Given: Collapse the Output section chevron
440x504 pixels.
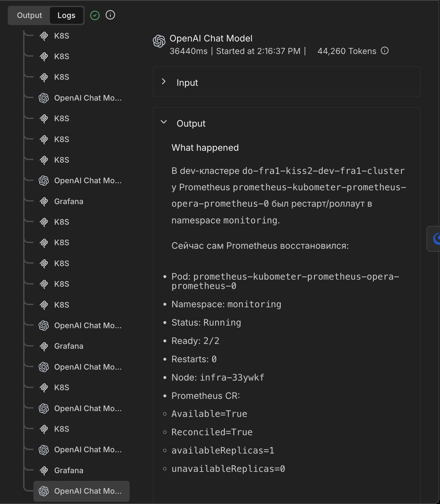Looking at the screenshot, I should point(164,122).
